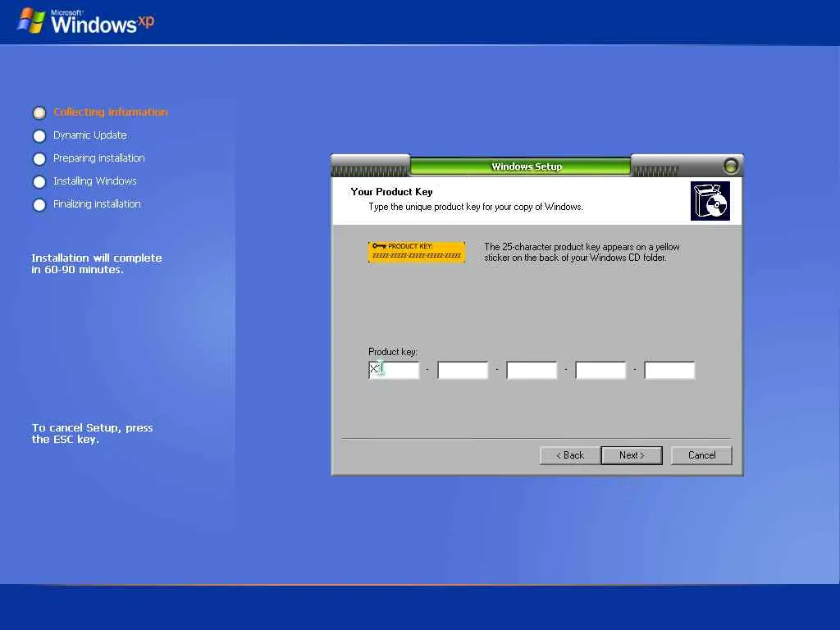Click the 'Dynamic Update' text
The image size is (840, 630).
point(90,135)
